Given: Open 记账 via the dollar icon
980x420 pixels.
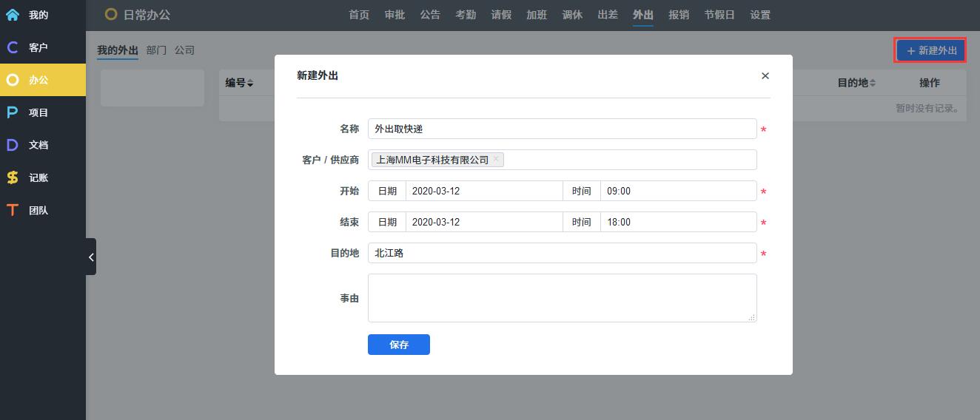Looking at the screenshot, I should 13,177.
